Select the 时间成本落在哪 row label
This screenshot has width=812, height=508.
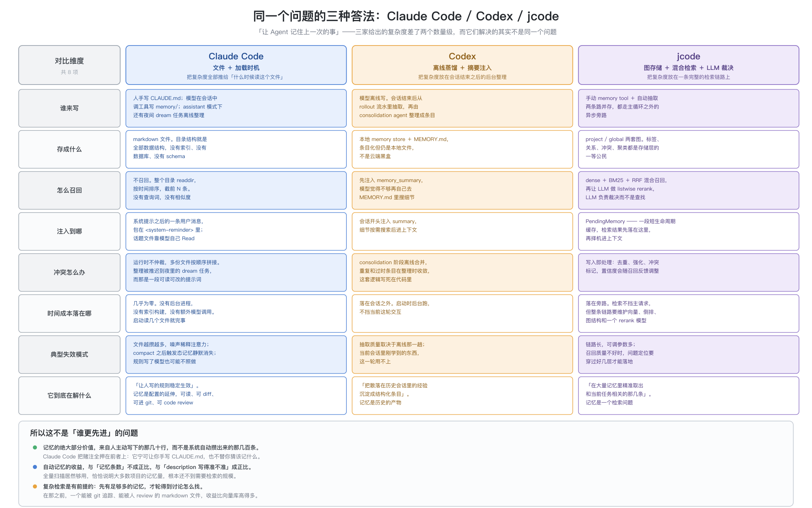(x=69, y=313)
